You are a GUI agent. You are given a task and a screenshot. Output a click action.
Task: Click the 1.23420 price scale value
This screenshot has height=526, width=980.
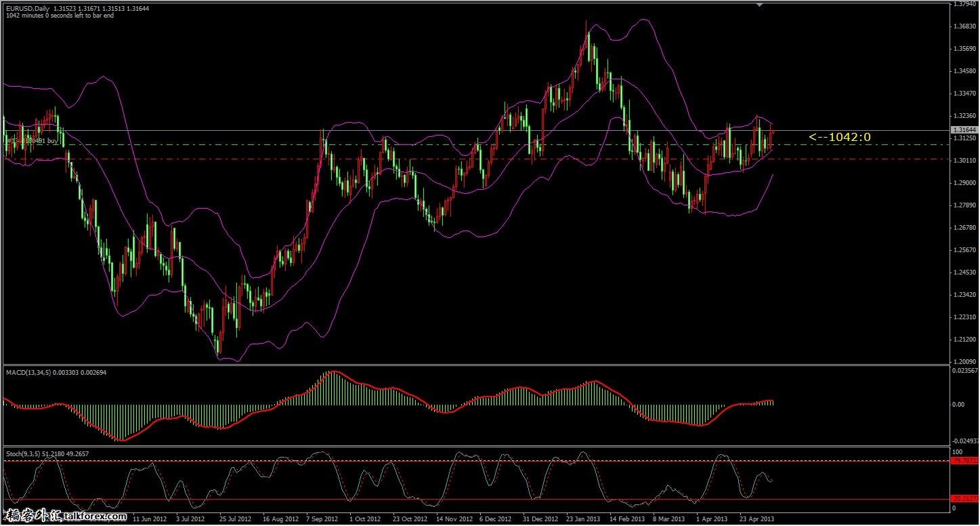point(964,295)
